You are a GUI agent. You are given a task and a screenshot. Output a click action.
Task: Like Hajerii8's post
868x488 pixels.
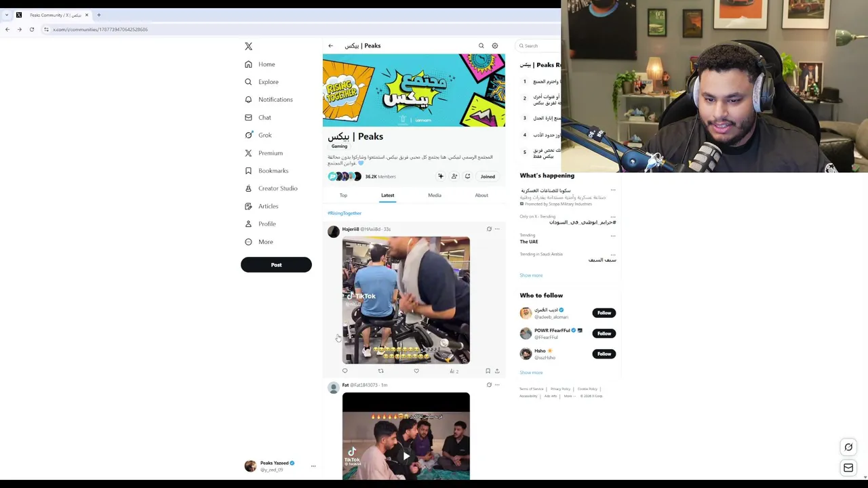[416, 371]
